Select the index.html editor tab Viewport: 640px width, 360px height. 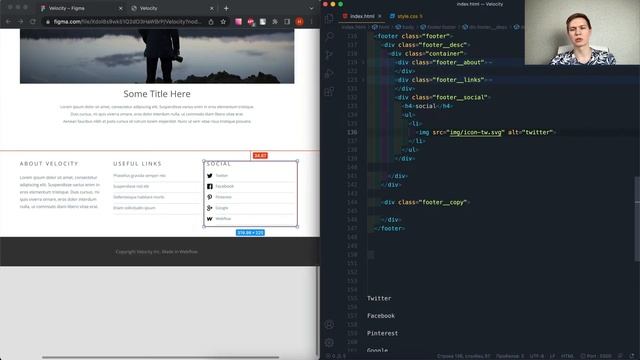(362, 16)
